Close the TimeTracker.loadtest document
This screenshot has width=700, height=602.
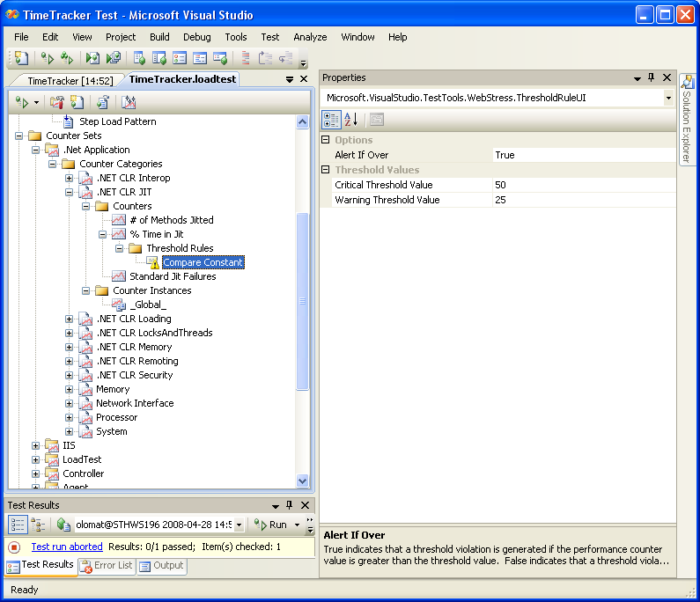point(304,79)
